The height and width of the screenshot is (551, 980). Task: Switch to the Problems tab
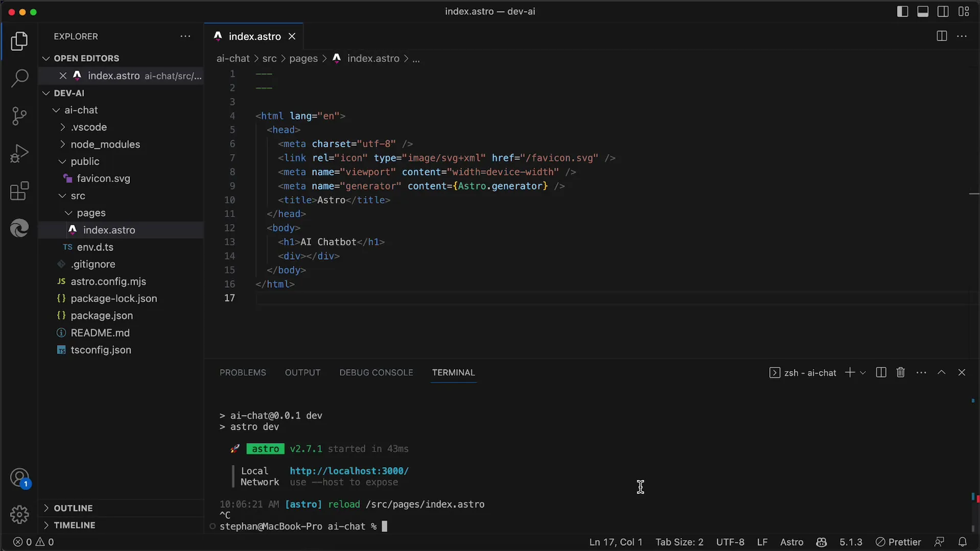coord(243,373)
